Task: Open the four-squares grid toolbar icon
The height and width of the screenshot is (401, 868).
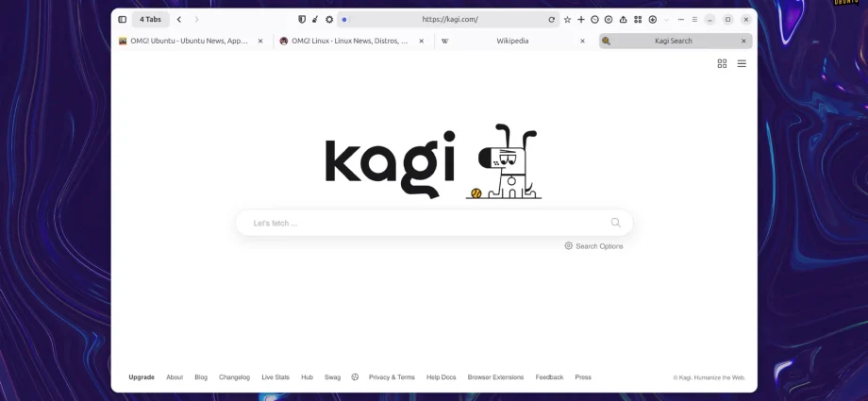Action: pyautogui.click(x=638, y=20)
